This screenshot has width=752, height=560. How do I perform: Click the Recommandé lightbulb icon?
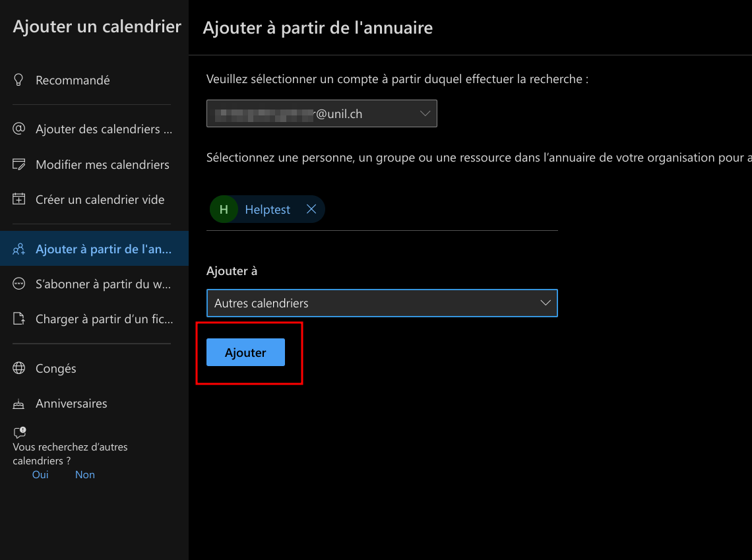click(19, 80)
